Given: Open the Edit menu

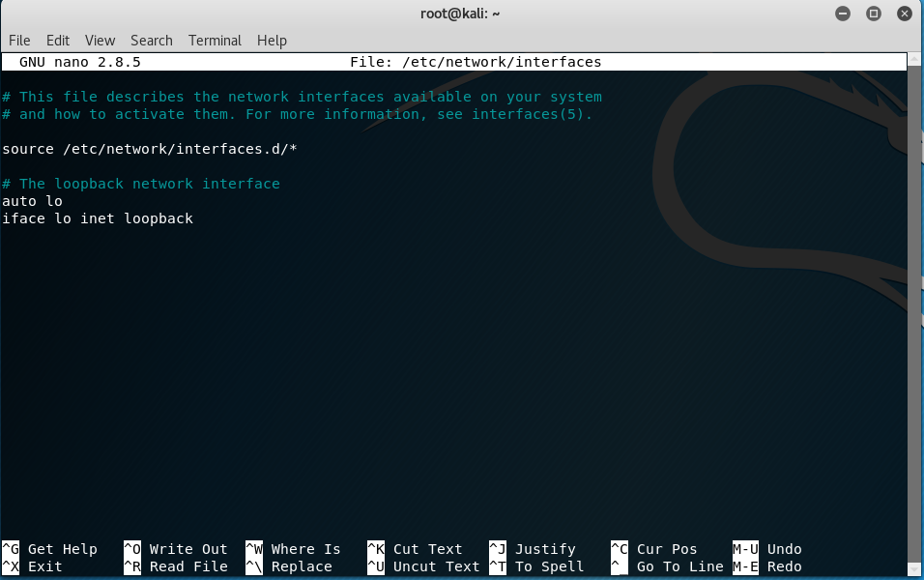Looking at the screenshot, I should click(x=58, y=41).
